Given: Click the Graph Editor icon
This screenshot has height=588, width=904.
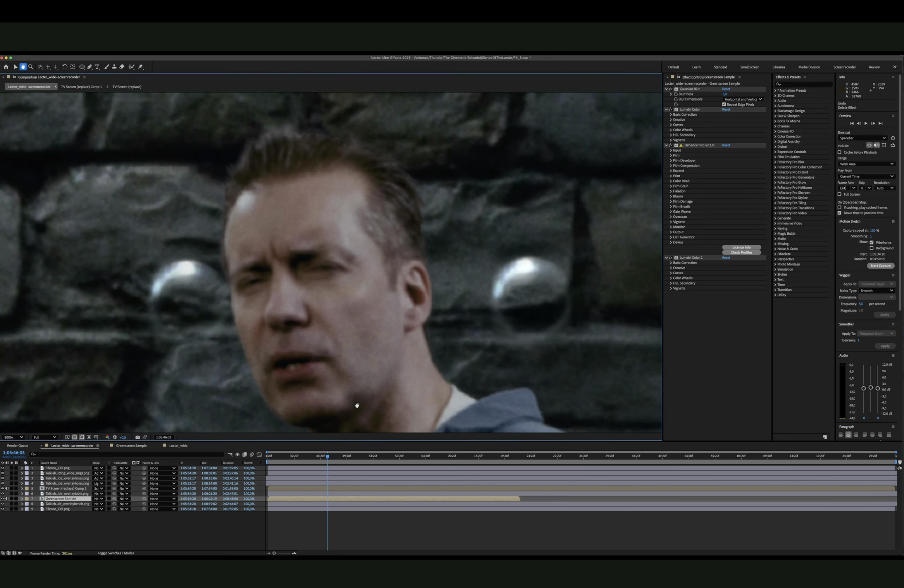Looking at the screenshot, I should 259,455.
